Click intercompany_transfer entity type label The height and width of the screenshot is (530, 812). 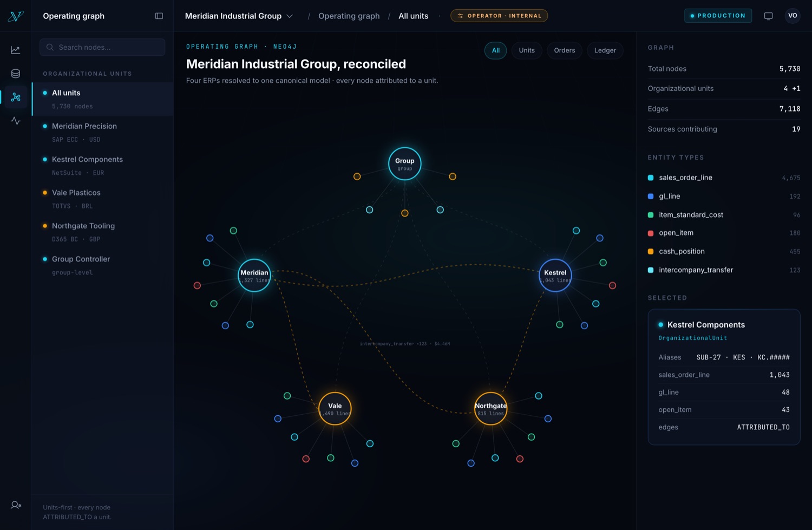pyautogui.click(x=696, y=270)
